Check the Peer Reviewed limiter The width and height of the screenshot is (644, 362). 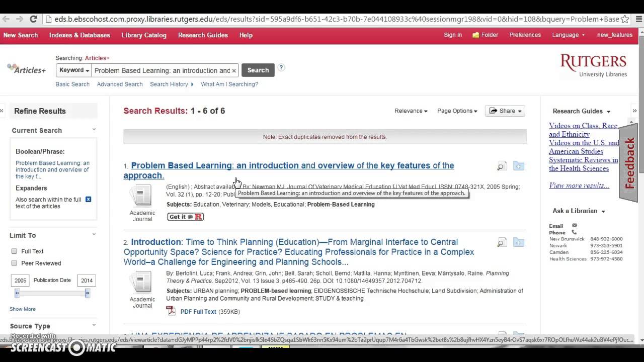coord(14,263)
